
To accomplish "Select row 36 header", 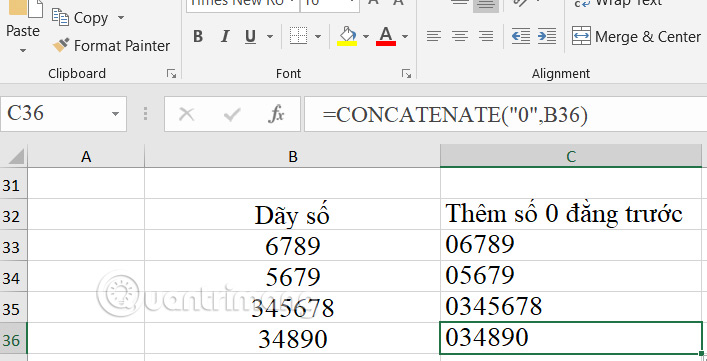I will click(x=14, y=338).
